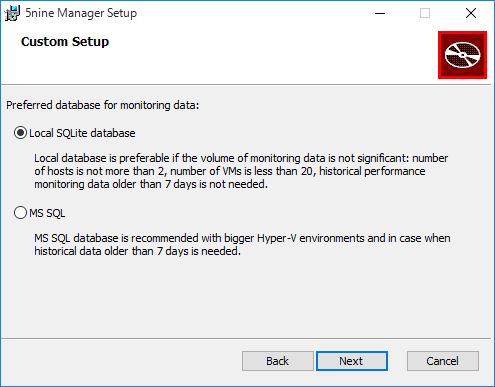495x387 pixels.
Task: Click the Local database description paragraph
Action: [241, 171]
